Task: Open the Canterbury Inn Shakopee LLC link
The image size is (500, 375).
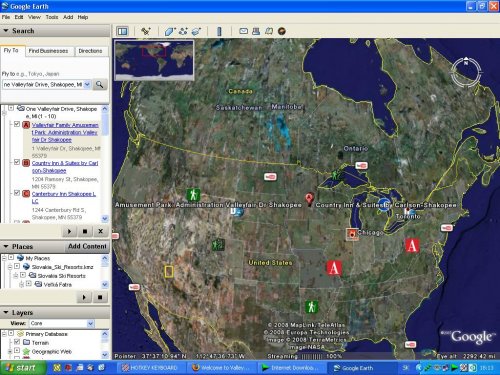Action: 64,198
